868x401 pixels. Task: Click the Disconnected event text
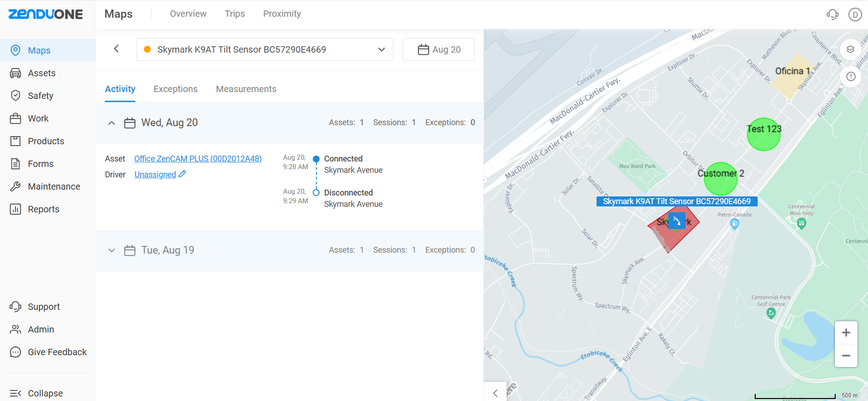pos(348,193)
